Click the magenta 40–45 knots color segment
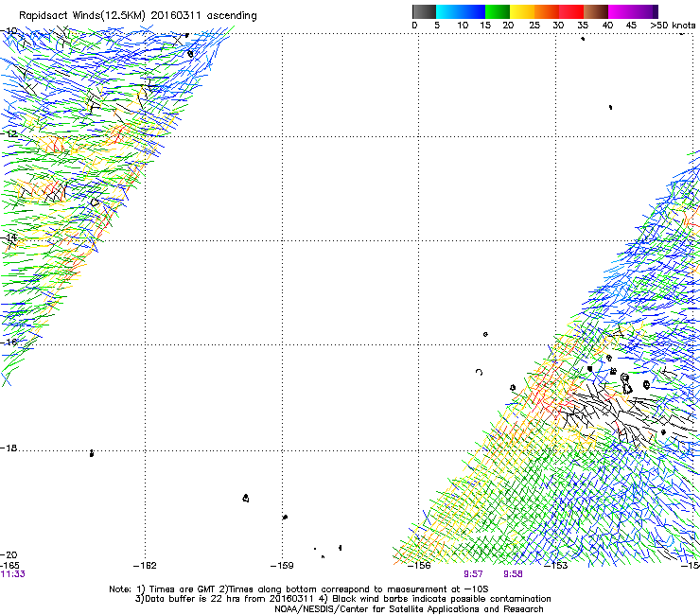 pos(621,11)
